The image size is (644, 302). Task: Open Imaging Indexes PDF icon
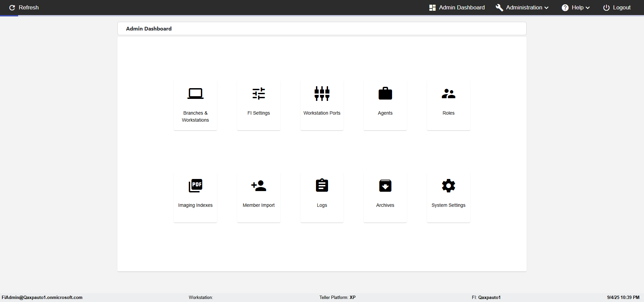(x=195, y=186)
